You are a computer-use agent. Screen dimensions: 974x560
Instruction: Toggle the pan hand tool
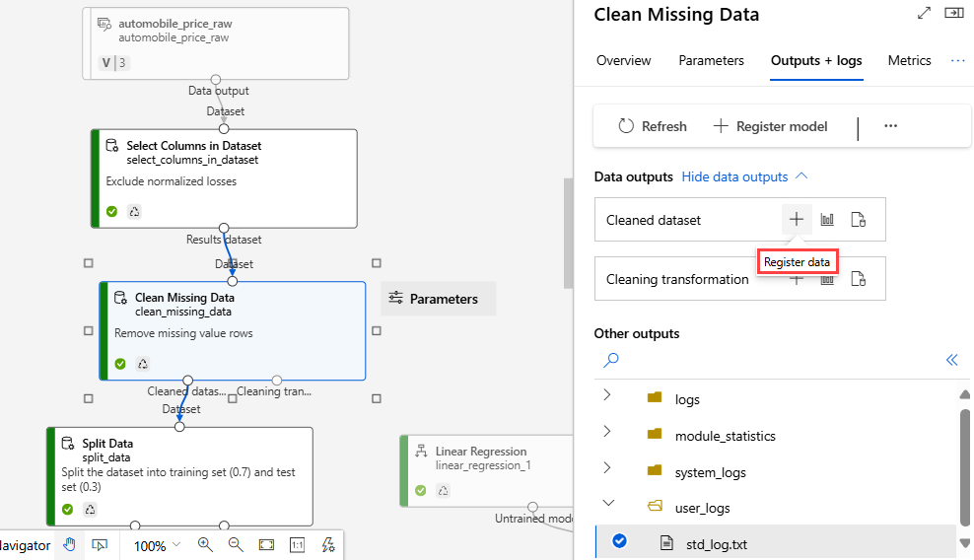click(x=69, y=545)
